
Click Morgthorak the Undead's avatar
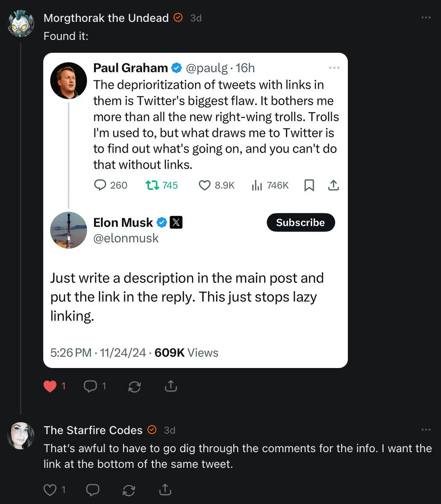point(21,23)
